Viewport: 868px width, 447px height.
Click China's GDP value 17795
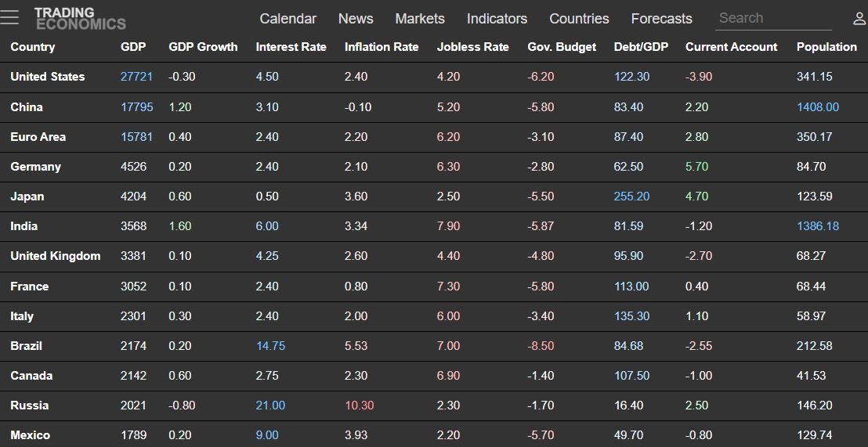click(x=137, y=106)
